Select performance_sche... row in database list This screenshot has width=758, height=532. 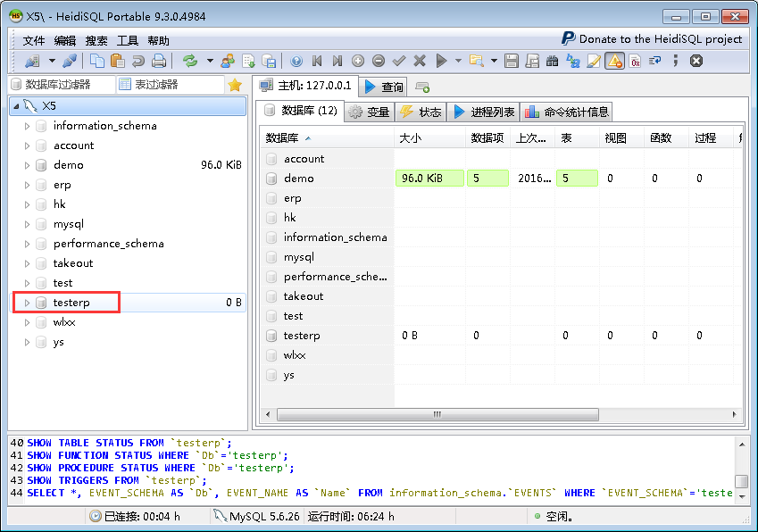[x=335, y=277]
